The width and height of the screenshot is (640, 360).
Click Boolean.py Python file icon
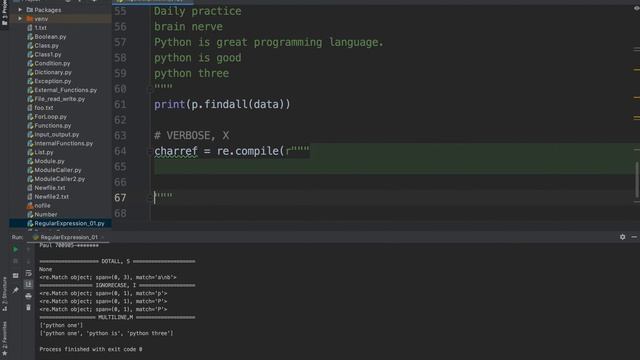point(30,36)
